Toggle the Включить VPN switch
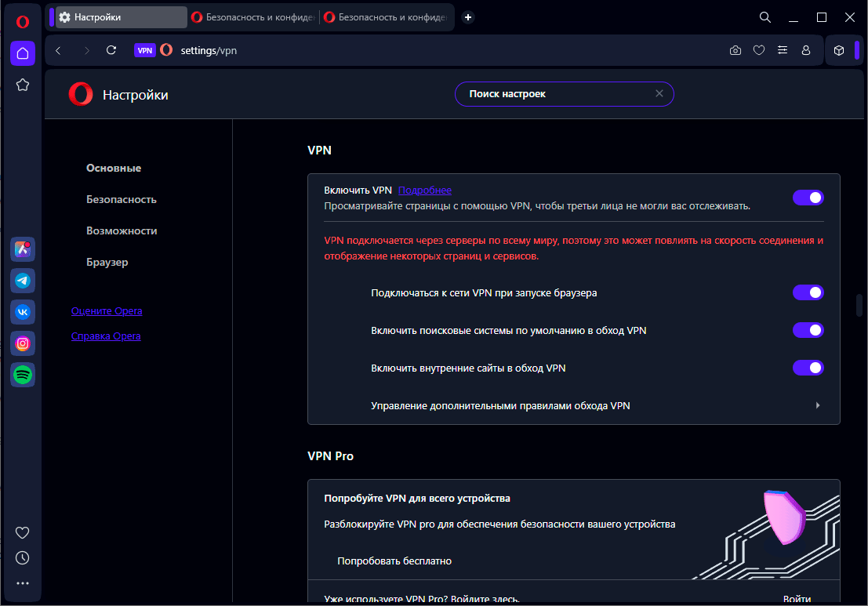The image size is (868, 606). click(808, 198)
